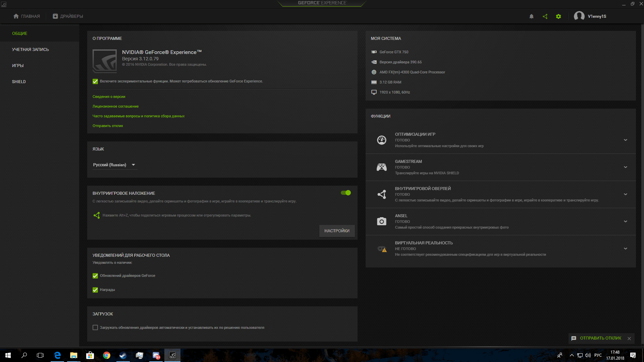Open Task View on the taskbar

pos(40,355)
